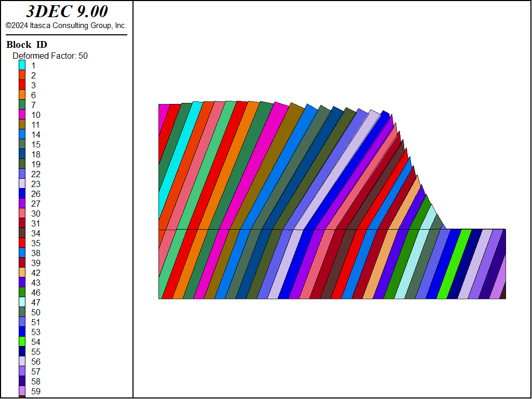Image resolution: width=532 pixels, height=399 pixels.
Task: Select the orange-red swatch beside legend entry 2
Action: tap(22, 75)
